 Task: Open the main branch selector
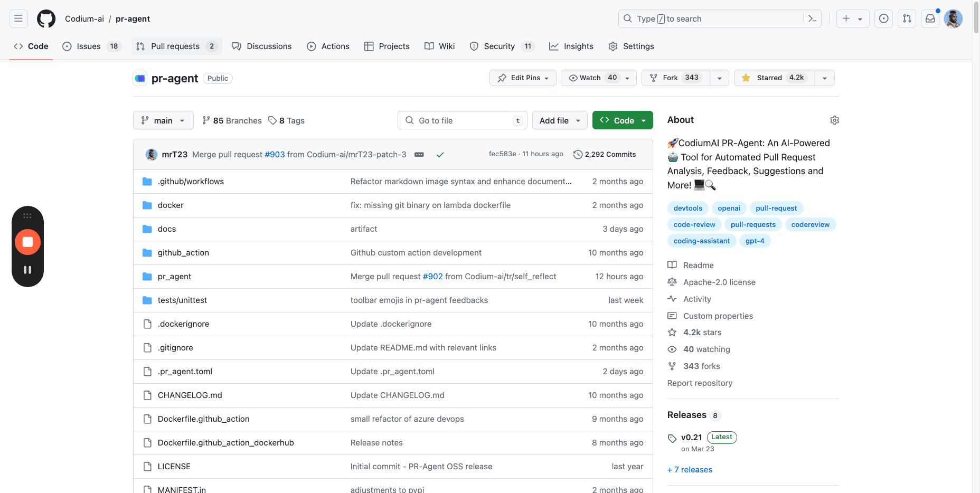[163, 120]
